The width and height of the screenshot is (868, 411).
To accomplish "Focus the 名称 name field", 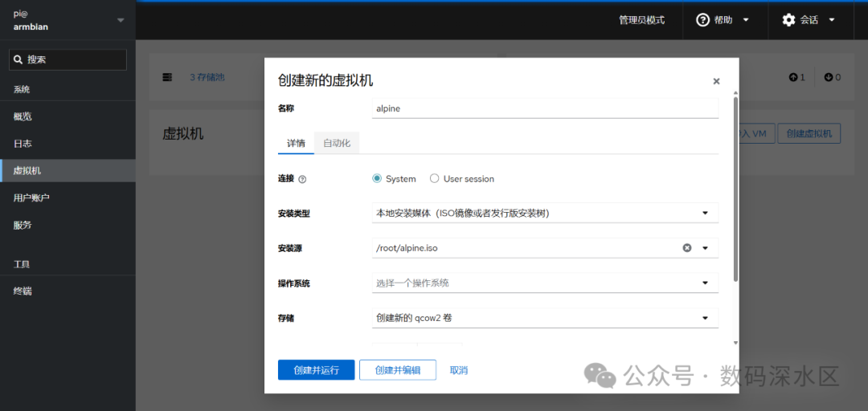I will coord(545,108).
